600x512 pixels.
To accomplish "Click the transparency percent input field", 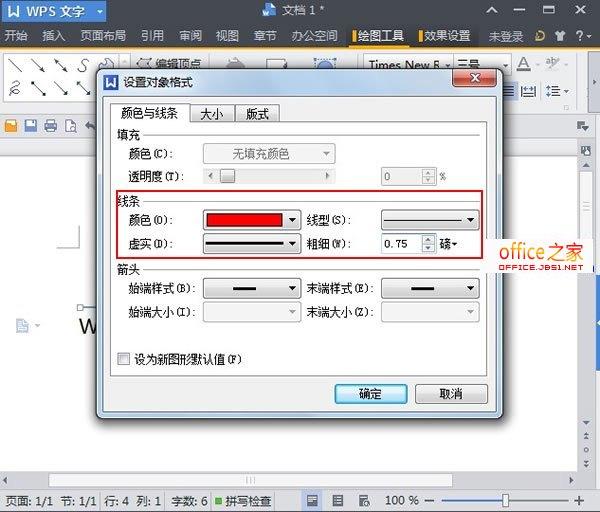I will coord(402,176).
